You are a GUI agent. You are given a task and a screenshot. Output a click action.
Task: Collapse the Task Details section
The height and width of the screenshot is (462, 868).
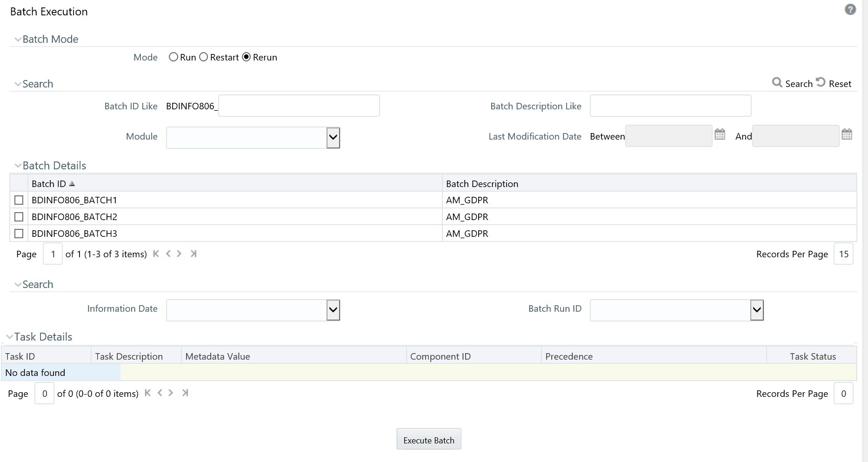(x=9, y=337)
